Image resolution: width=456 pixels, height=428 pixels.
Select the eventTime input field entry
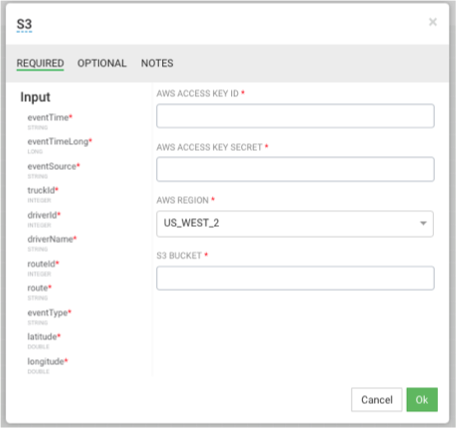tap(50, 121)
